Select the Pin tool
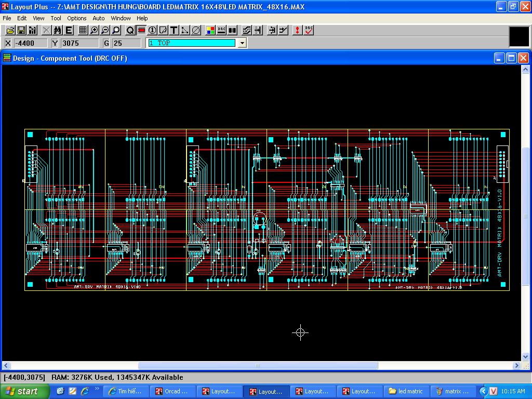 [152, 31]
